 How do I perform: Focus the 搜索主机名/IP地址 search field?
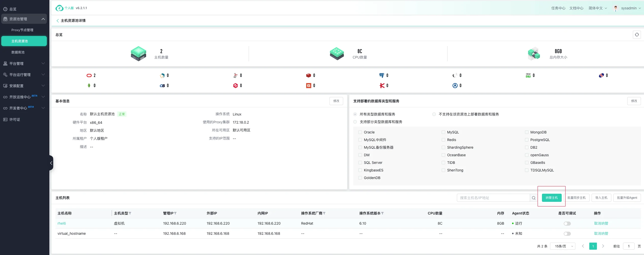[493, 198]
